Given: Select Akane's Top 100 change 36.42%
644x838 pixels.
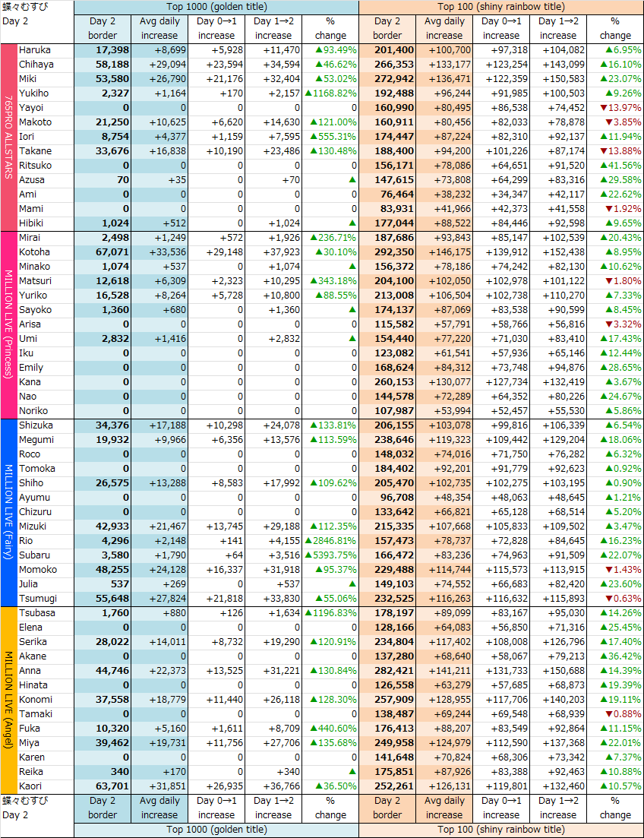Looking at the screenshot, I should coord(615,656).
